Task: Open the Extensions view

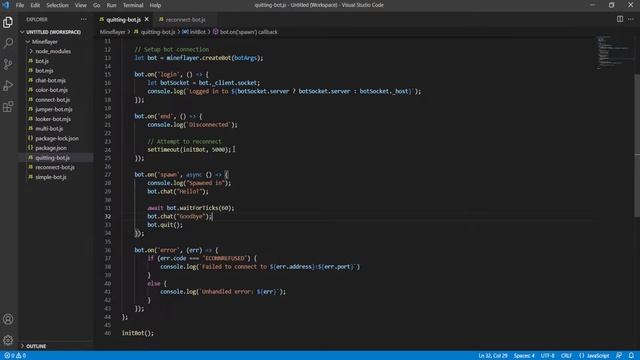Action: 8,107
